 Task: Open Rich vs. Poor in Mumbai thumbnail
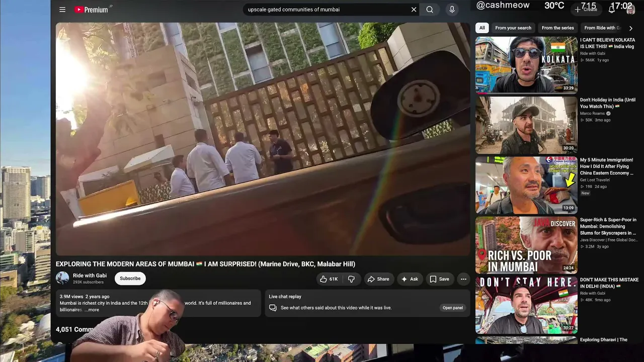(526, 245)
